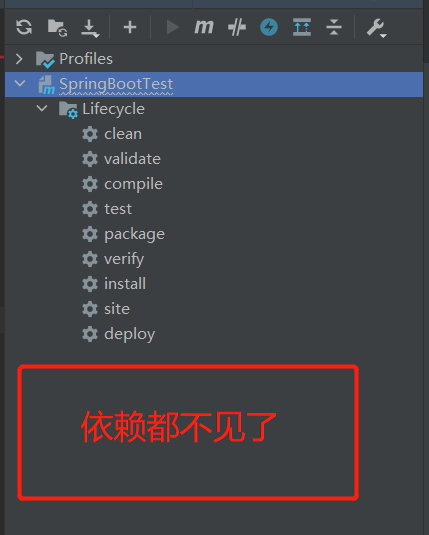Viewport: 429px width, 535px height.
Task: Collapse the SpringBootTest project node
Action: click(x=20, y=83)
